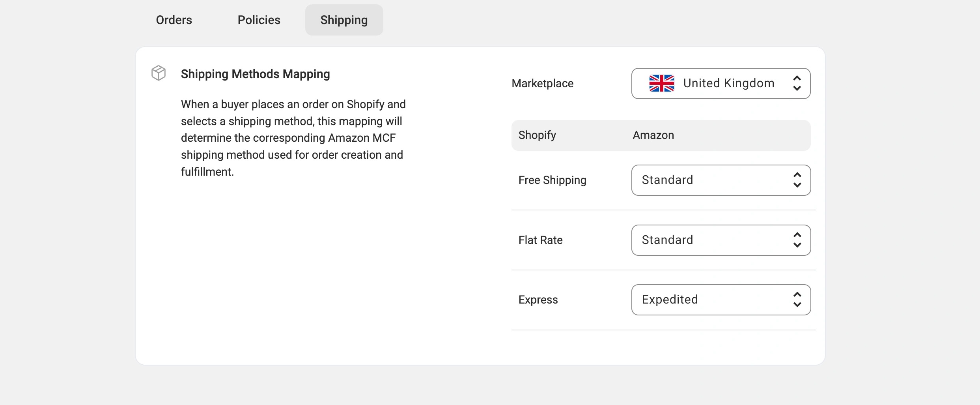This screenshot has height=405, width=980.
Task: Click the Shopify column header
Action: 537,135
